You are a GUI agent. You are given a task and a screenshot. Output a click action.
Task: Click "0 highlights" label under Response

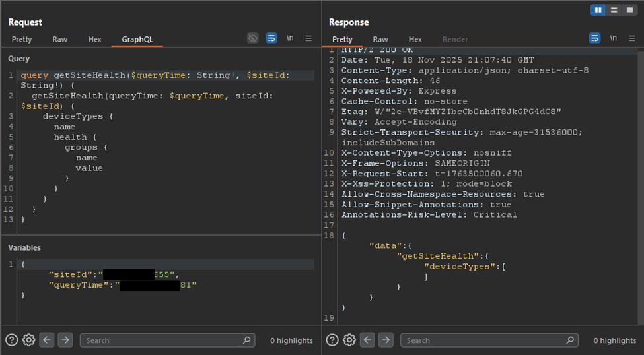[614, 340]
